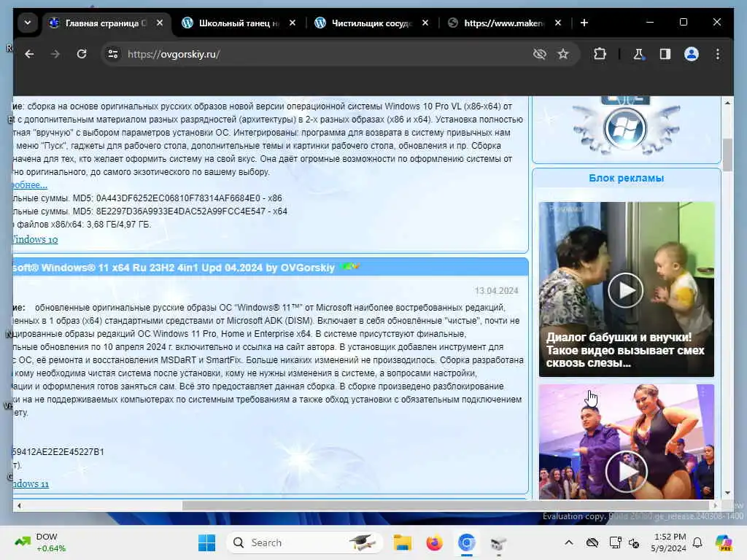
Task: Open the cloud sync tray icon
Action: click(592, 542)
